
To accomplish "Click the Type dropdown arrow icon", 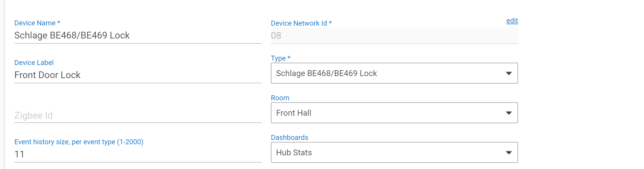I will point(509,73).
